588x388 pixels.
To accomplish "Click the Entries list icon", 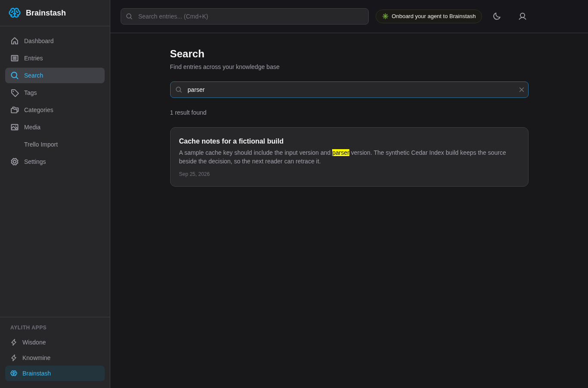I will click(15, 58).
